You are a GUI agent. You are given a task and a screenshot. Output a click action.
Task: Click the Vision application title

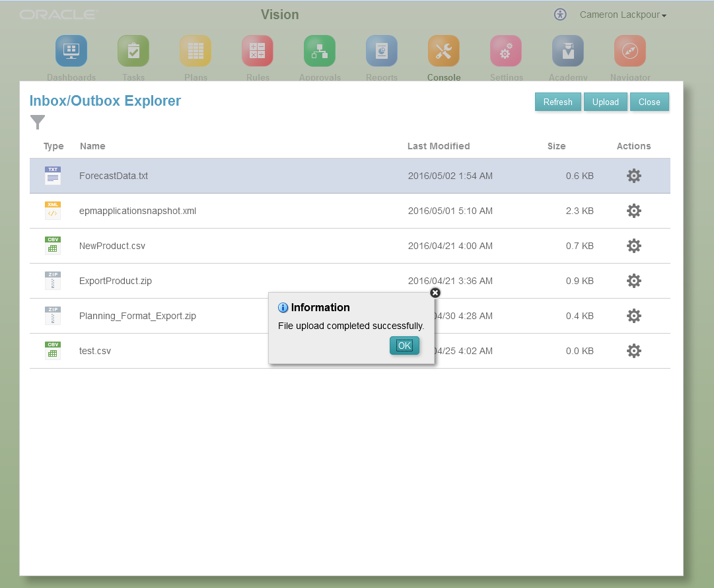point(279,15)
